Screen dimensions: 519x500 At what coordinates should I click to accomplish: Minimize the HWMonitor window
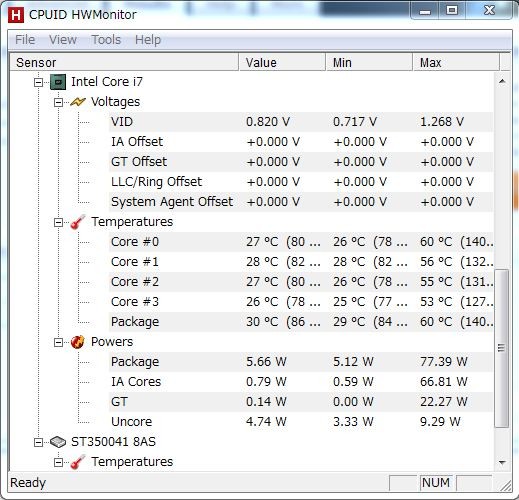point(425,11)
